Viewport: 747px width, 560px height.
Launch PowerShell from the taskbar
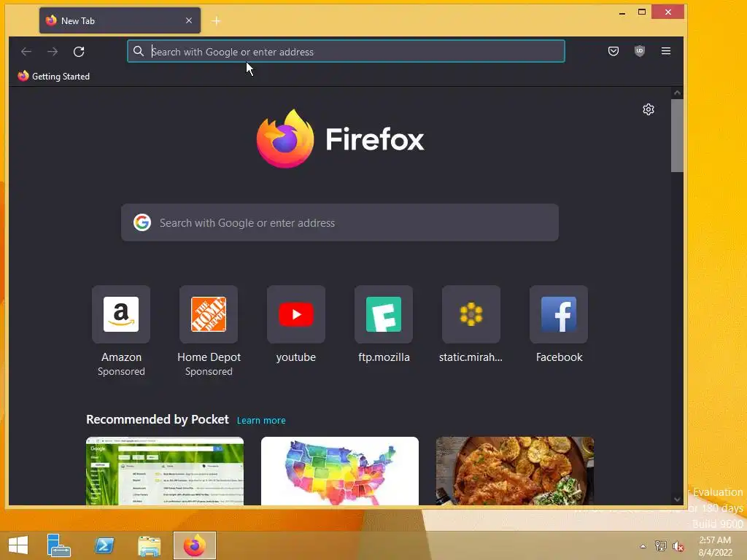pos(104,545)
